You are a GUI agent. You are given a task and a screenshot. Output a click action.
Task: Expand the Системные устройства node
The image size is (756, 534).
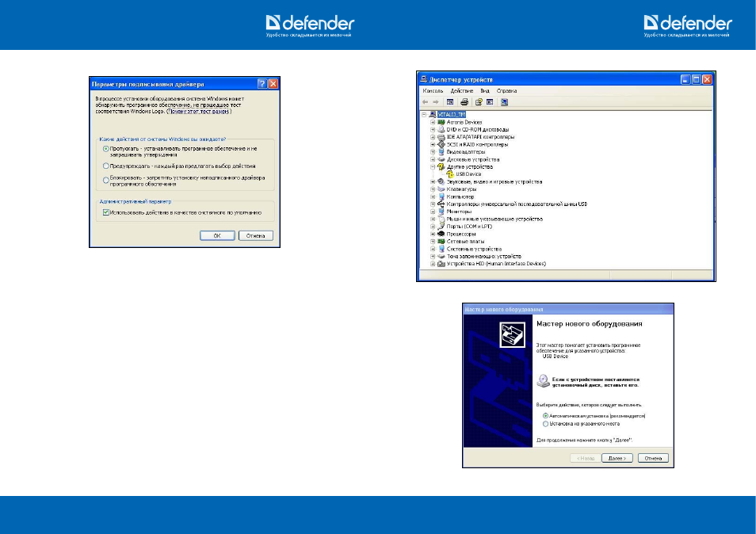coord(433,249)
